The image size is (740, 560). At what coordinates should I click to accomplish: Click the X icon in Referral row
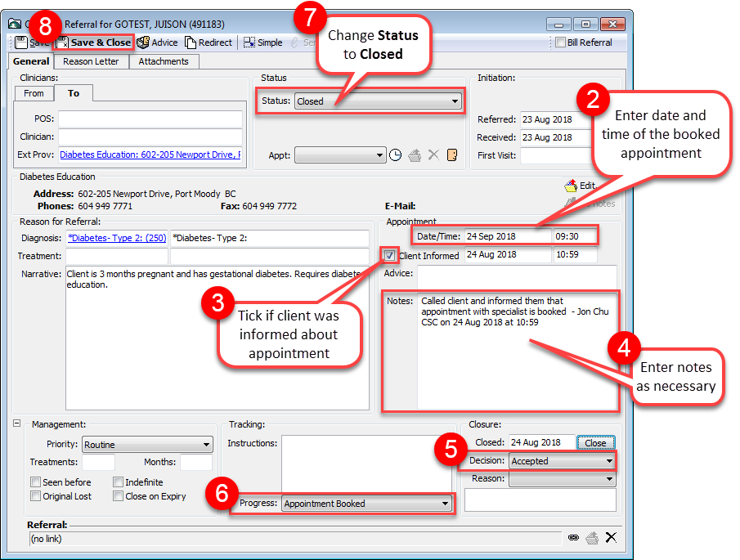611,537
